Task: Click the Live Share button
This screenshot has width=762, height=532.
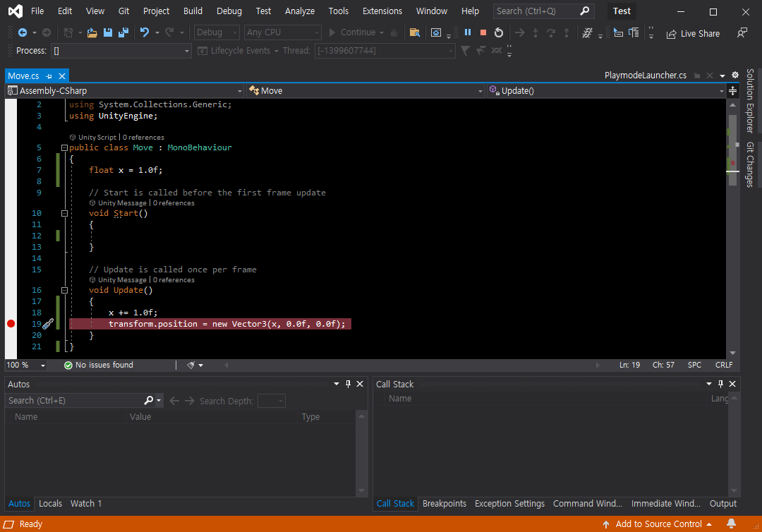Action: coord(693,34)
